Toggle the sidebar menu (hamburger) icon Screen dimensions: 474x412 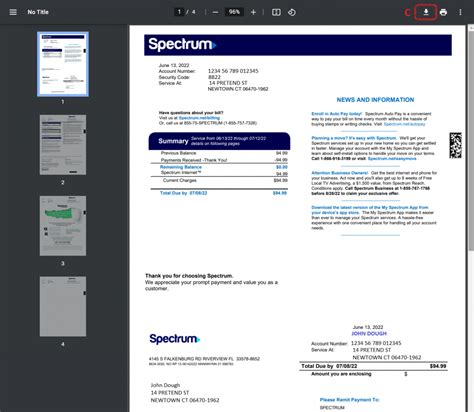click(13, 12)
